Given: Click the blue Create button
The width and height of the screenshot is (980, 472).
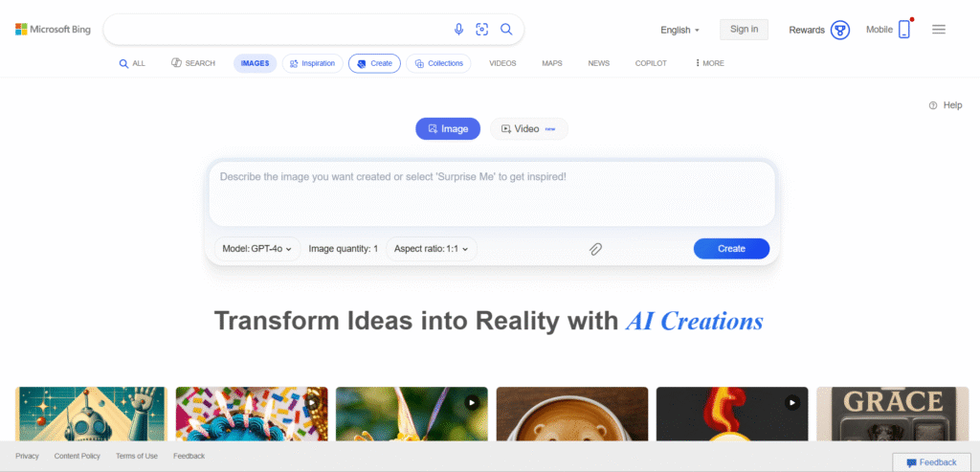Looking at the screenshot, I should (x=731, y=249).
